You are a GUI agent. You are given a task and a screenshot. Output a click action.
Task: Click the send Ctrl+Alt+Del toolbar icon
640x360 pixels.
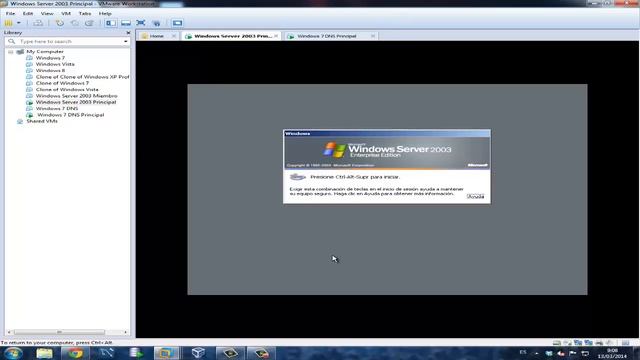pyautogui.click(x=38, y=23)
